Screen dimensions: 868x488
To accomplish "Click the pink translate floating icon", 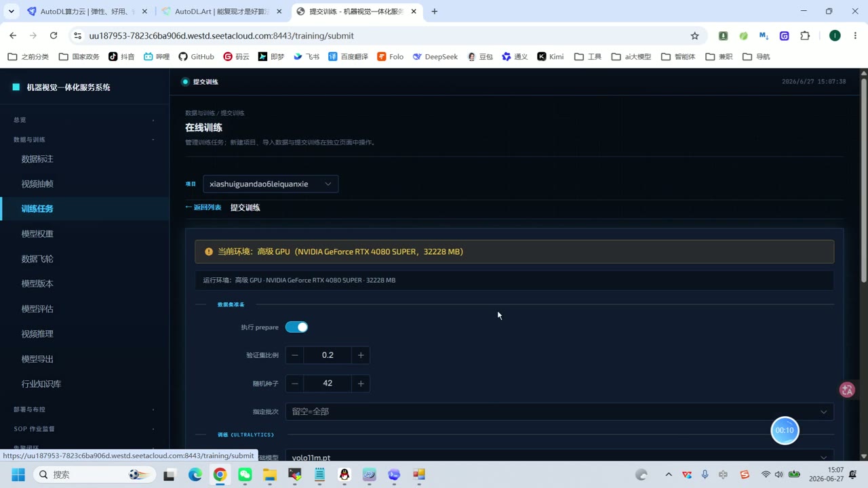I will coord(847,390).
